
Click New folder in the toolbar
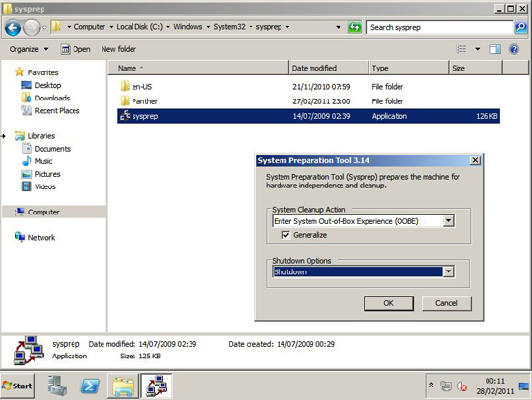[x=118, y=49]
